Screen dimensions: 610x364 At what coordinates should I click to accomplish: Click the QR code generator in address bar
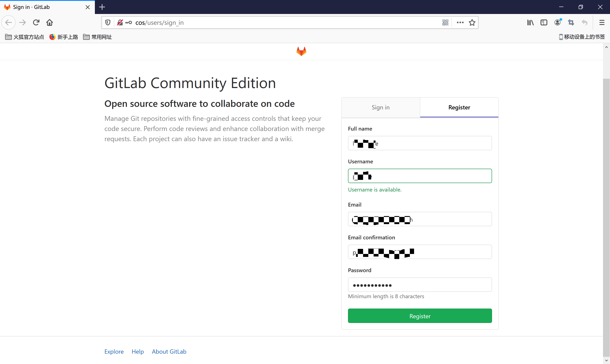(x=445, y=22)
